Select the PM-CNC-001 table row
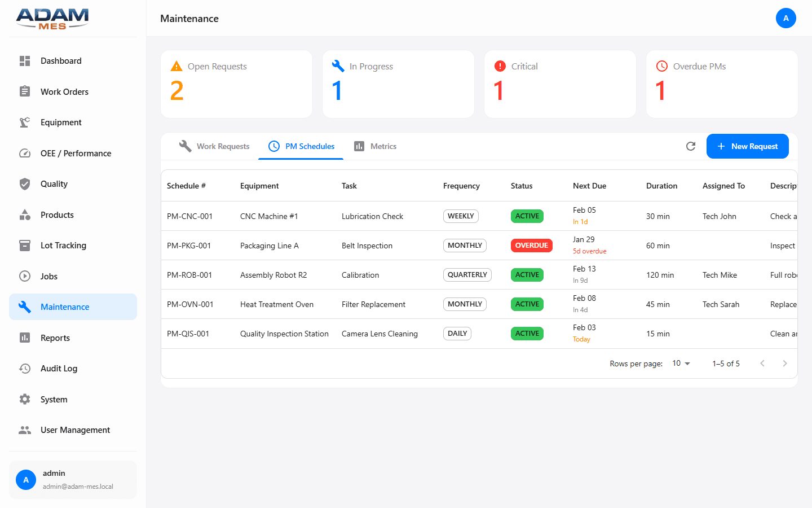The image size is (812, 508). [395, 216]
